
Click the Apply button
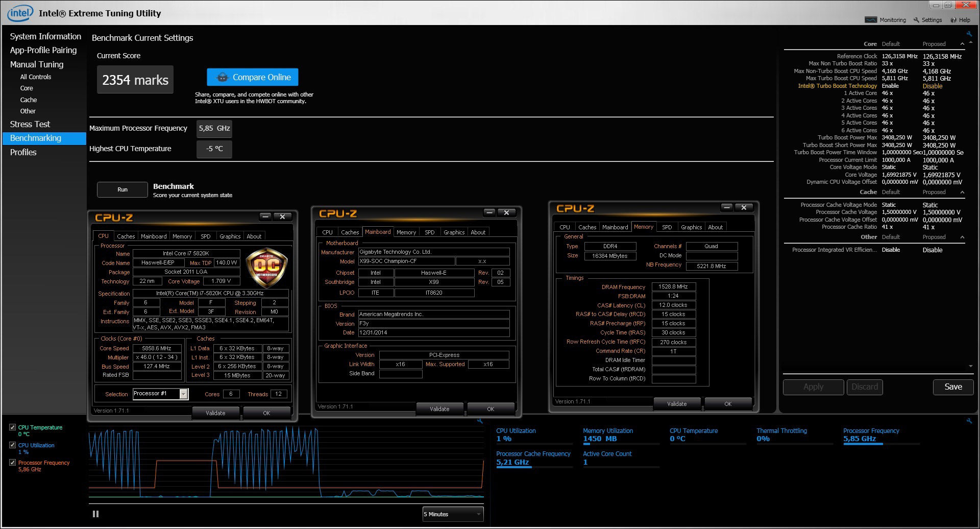click(x=813, y=387)
